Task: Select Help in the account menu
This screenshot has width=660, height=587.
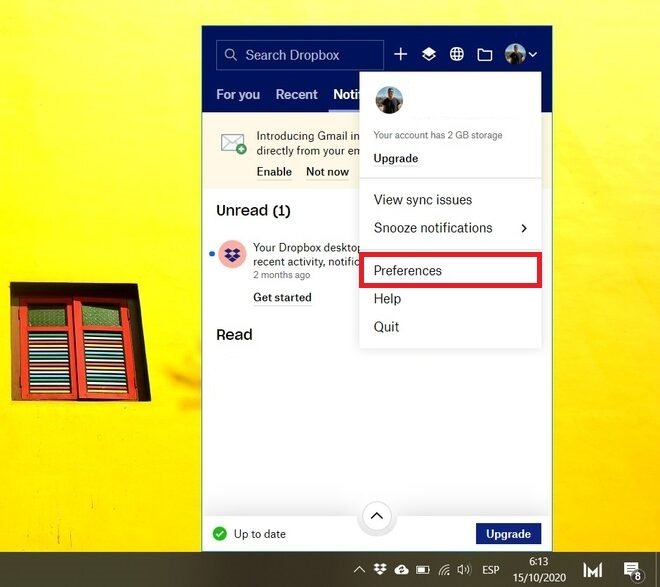Action: (x=387, y=298)
